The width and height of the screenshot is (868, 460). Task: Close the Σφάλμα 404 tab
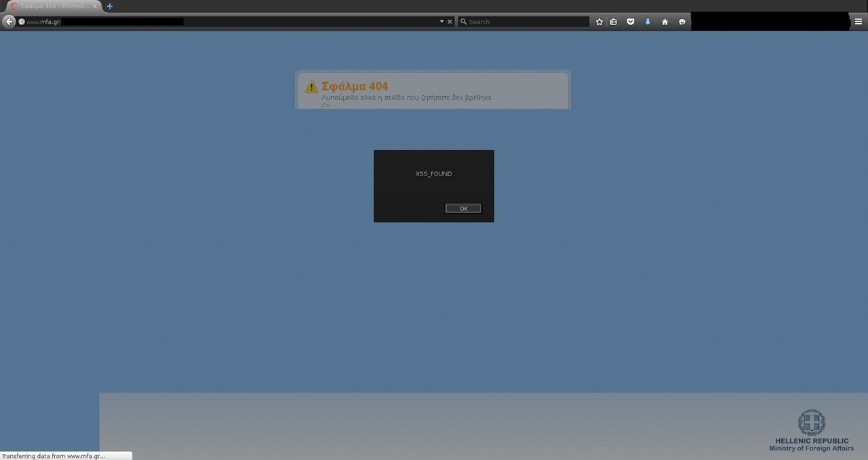click(x=95, y=6)
